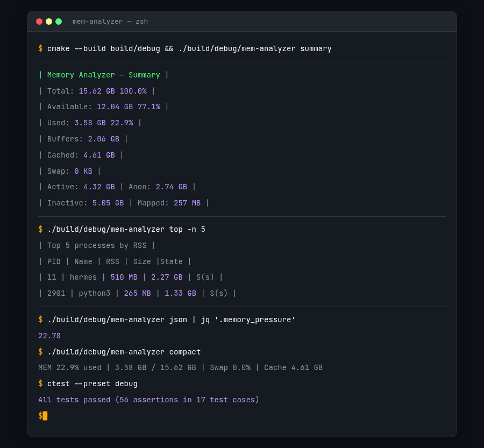Click the 'All tests passed' result line

149,400
